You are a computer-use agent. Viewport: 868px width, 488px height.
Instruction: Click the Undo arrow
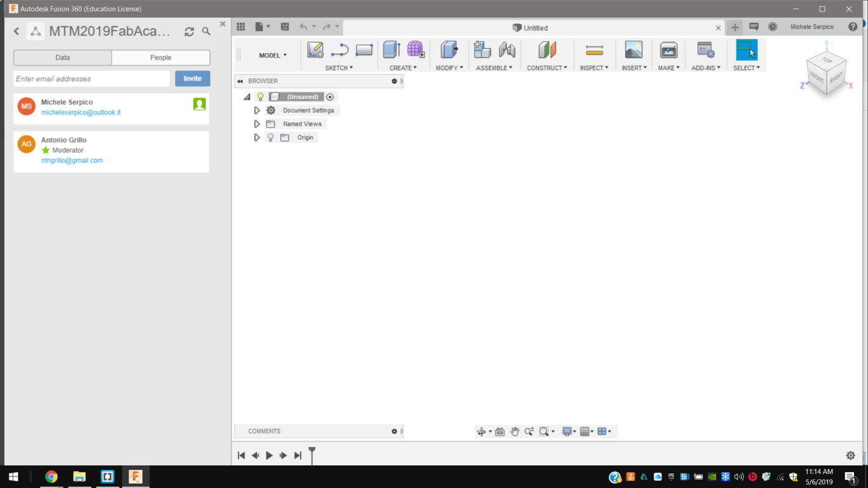coord(303,27)
